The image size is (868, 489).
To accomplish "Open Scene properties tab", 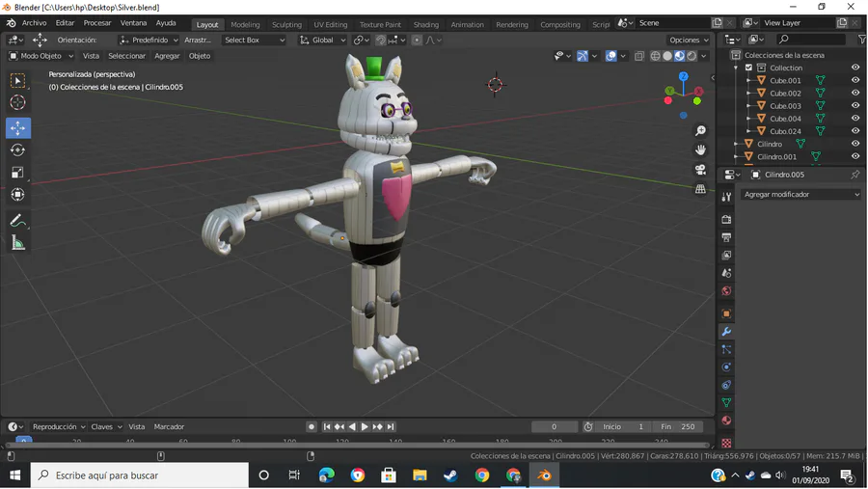I will [x=726, y=273].
